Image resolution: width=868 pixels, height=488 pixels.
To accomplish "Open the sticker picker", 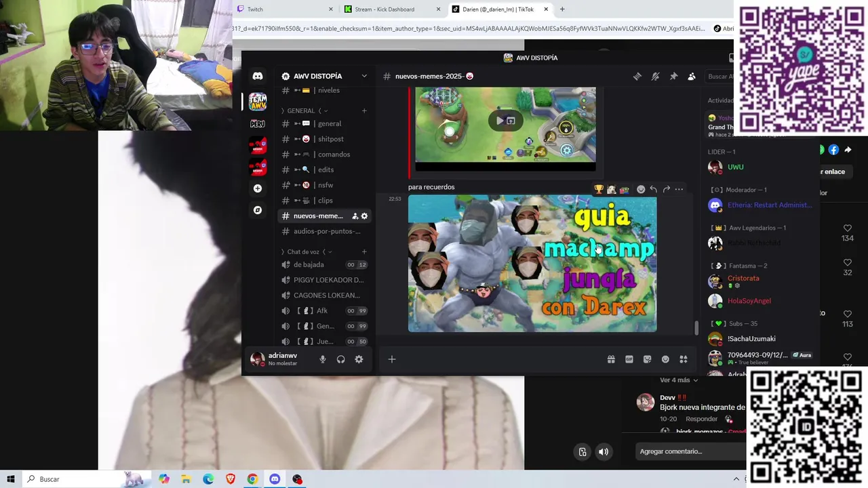I will [647, 359].
